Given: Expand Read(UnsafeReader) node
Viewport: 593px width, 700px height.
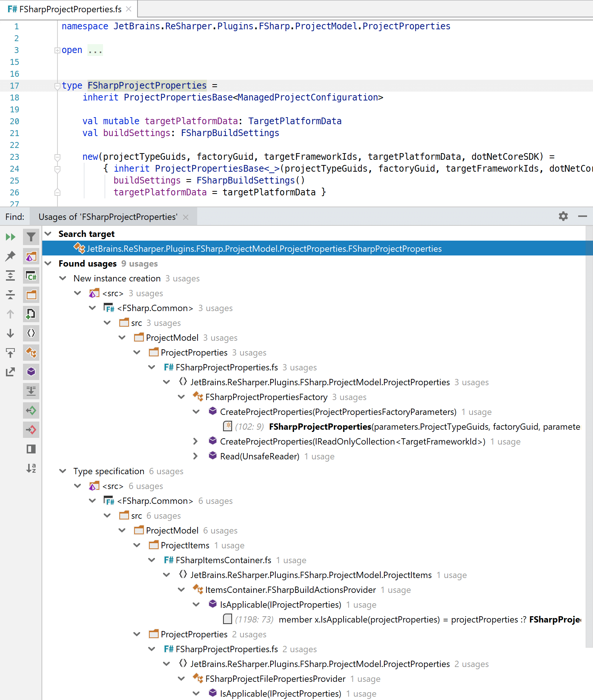Looking at the screenshot, I should point(196,456).
